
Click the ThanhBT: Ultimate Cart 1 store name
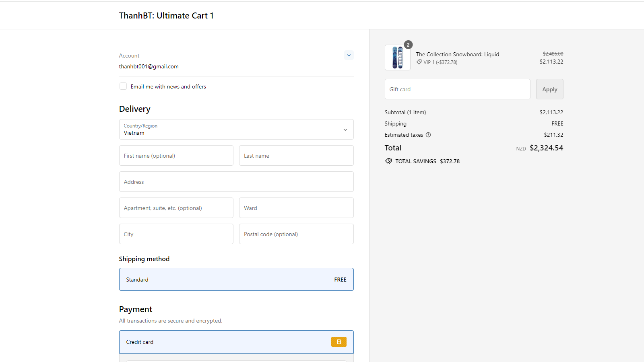point(166,15)
